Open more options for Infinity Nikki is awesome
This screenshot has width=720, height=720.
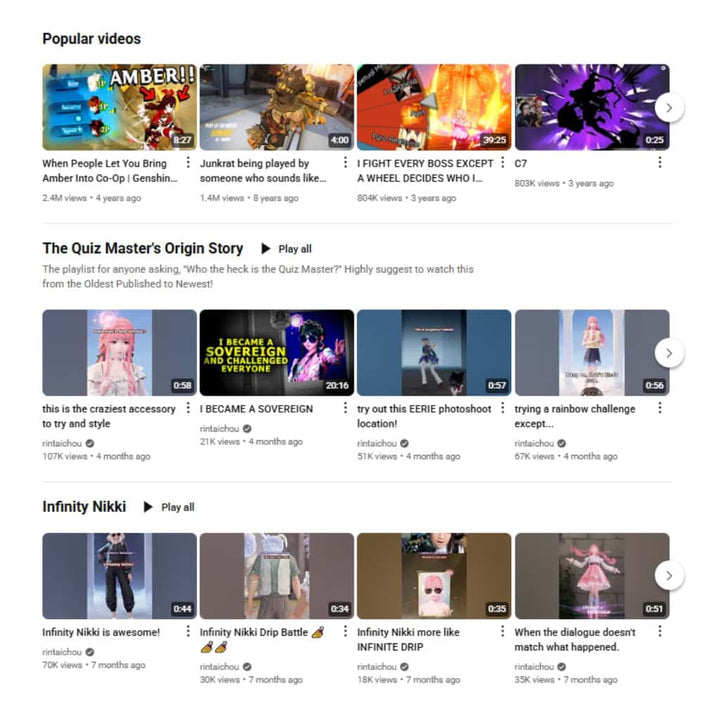point(188,631)
